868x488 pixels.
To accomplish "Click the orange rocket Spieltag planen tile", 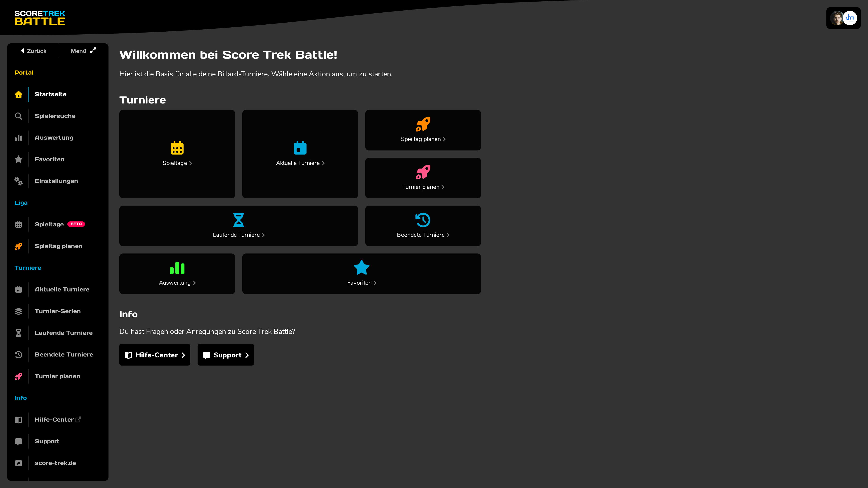I will click(x=423, y=130).
